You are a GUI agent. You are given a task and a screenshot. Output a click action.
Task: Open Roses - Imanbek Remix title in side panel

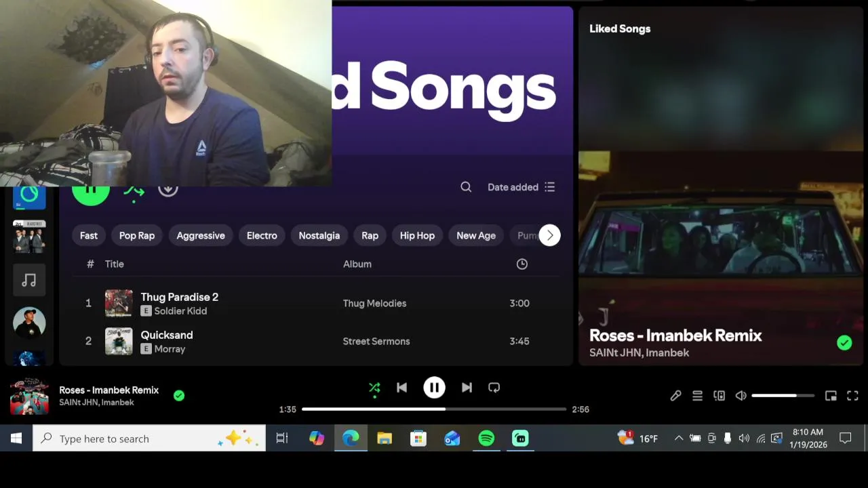point(675,335)
